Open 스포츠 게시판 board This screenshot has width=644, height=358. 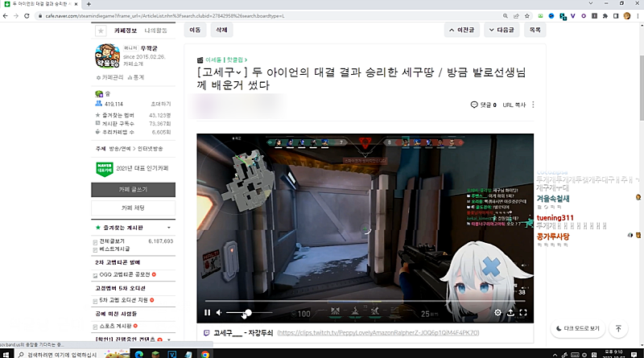coord(115,326)
